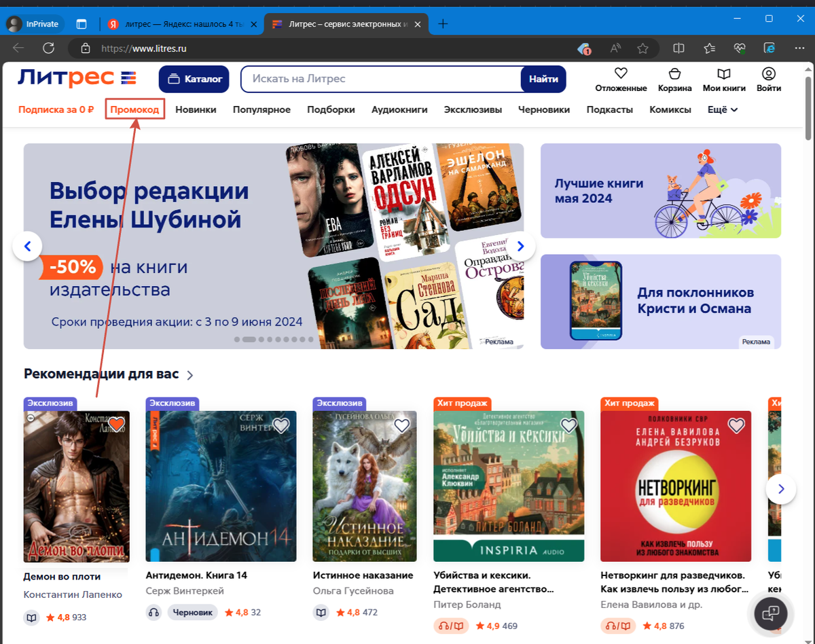The width and height of the screenshot is (815, 644).
Task: Toggle favorite heart on Демон во плоти cover
Action: (116, 425)
